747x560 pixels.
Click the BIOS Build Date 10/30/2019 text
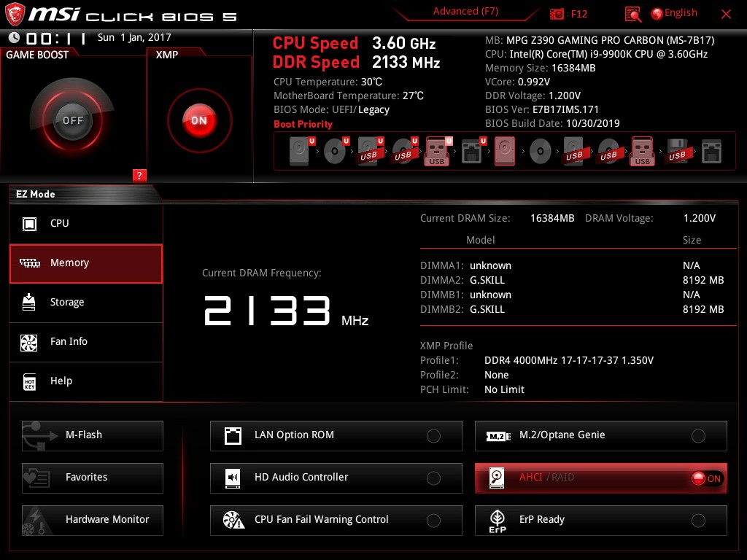552,124
